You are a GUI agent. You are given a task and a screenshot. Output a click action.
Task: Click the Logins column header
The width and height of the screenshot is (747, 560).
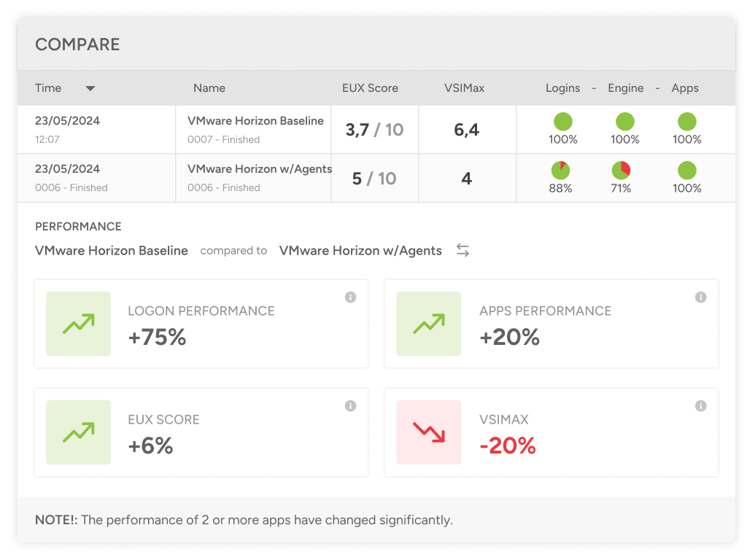point(562,88)
